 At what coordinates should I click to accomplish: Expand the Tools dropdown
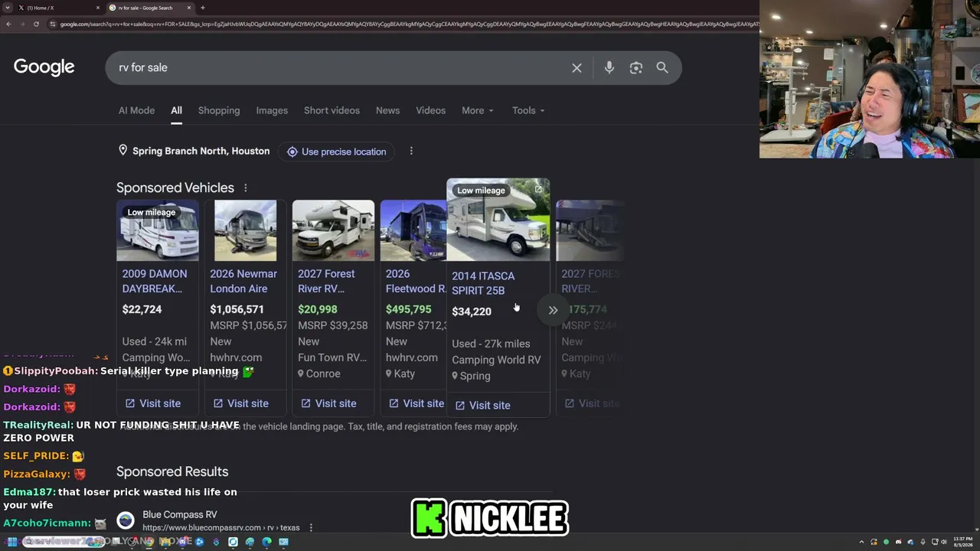[528, 110]
